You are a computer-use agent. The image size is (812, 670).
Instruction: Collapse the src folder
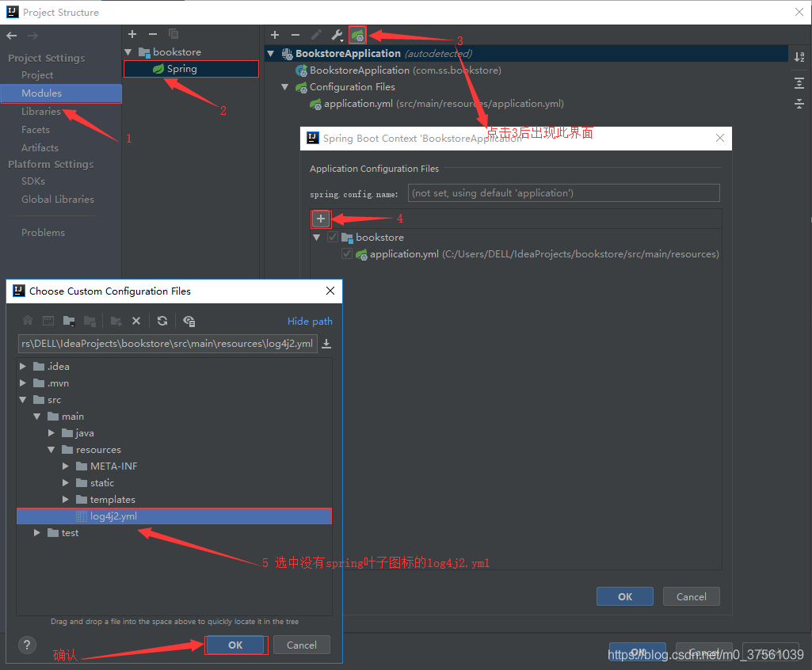coord(23,400)
